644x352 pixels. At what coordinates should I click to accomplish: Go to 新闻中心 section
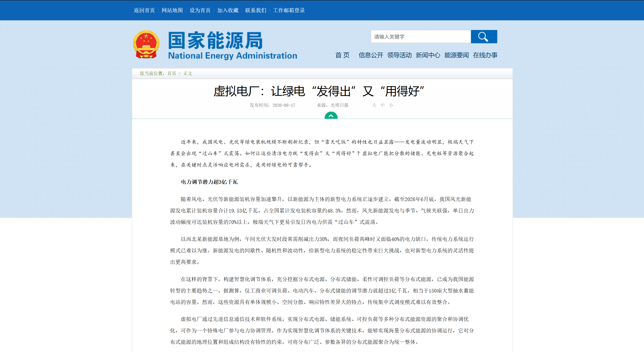coord(428,55)
